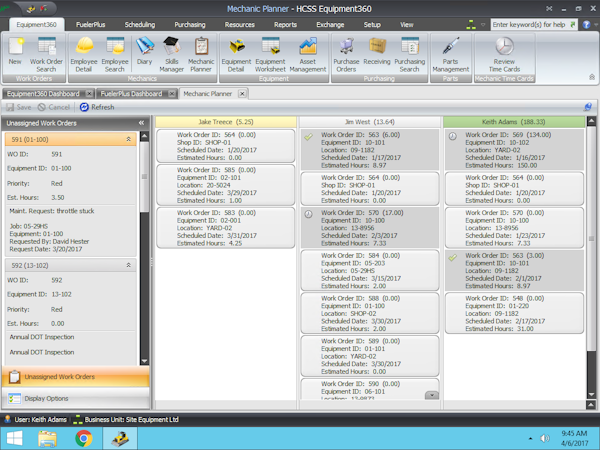Open the dropdown beside the network icon

pyautogui.click(x=483, y=25)
